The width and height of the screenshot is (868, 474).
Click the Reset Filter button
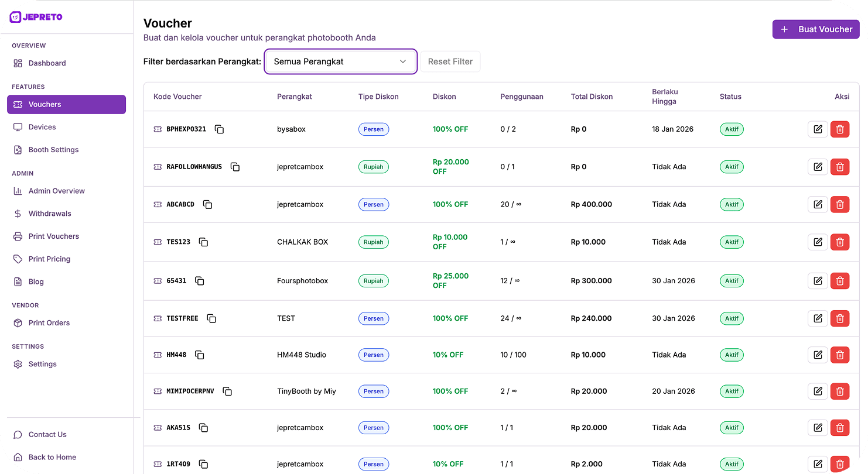[x=450, y=61]
